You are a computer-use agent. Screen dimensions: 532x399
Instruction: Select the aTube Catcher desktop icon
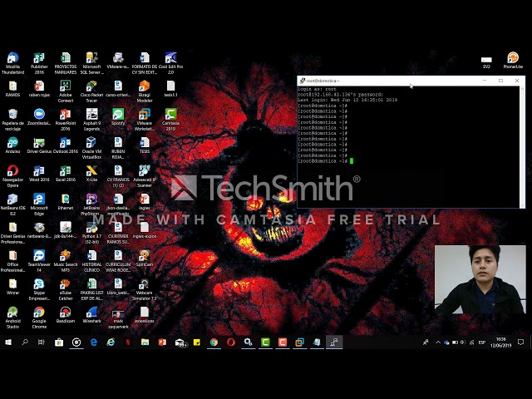tap(65, 289)
